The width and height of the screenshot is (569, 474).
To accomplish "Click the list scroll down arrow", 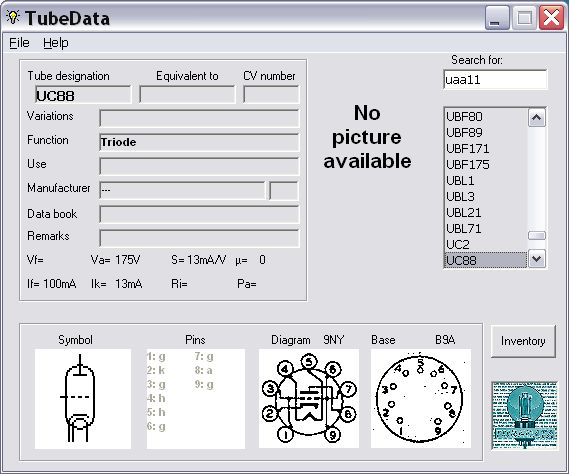I will (537, 259).
